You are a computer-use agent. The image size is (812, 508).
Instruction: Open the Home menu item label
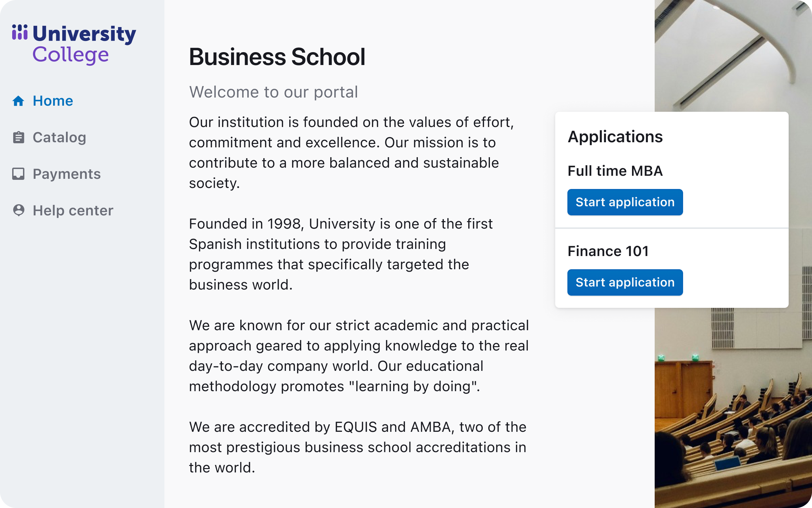click(53, 101)
